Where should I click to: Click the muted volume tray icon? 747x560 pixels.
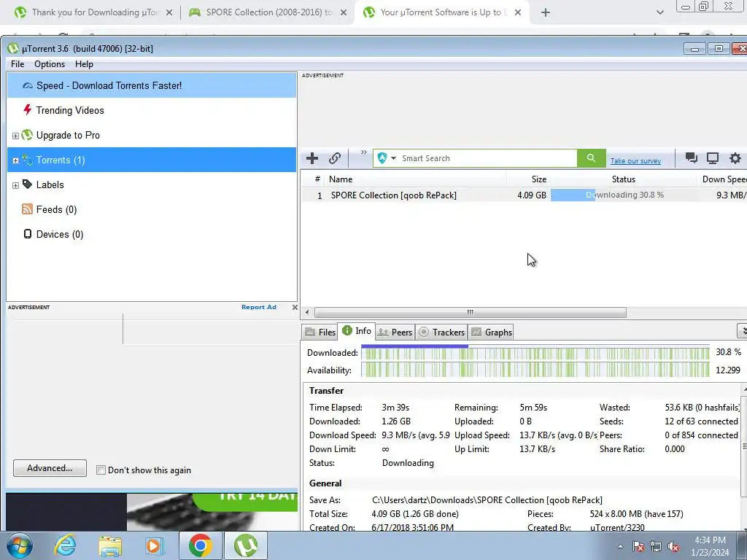(x=673, y=546)
